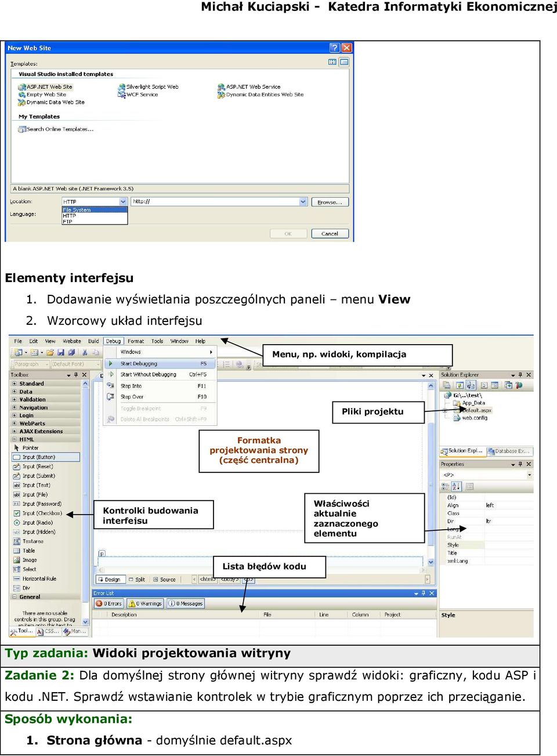Viewport: 557px width, 756px height.
Task: Click Cancel in New Web Site dialog
Action: click(x=330, y=234)
